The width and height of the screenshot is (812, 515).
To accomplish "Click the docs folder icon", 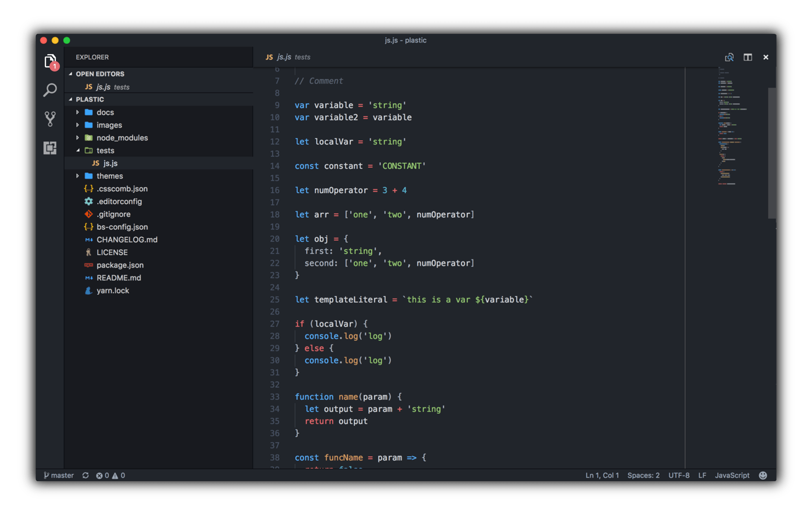I will pyautogui.click(x=89, y=112).
